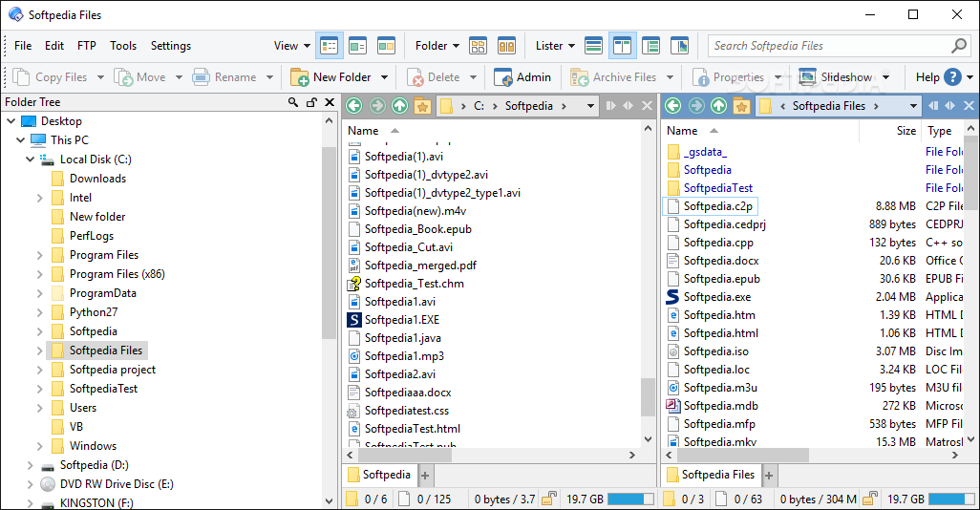Add a new tab in the left pane
Viewport: 980px width, 510px height.
click(x=425, y=476)
